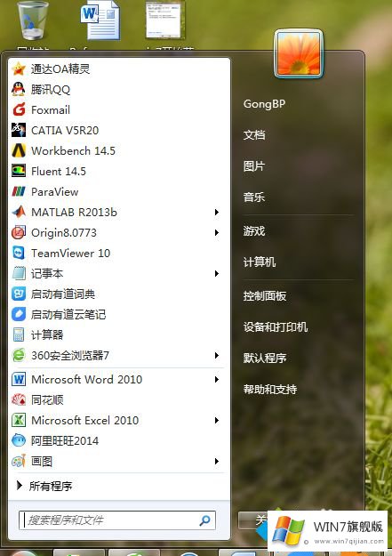The image size is (392, 556).
Task: Open the Recycle Bin desktop icon
Action: [33, 20]
